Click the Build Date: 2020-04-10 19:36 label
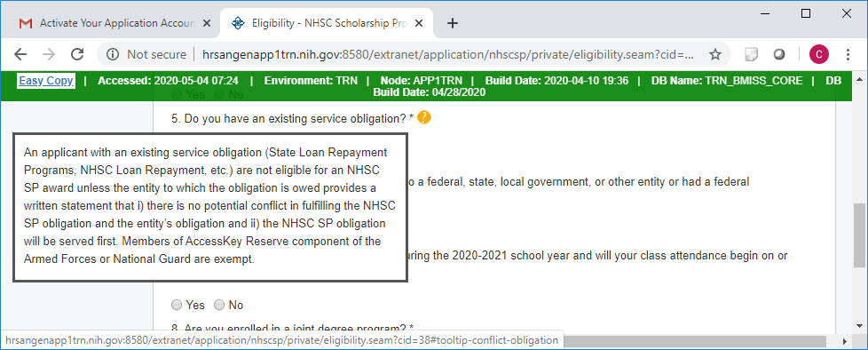Screen dimensions: 868x350 (556, 81)
